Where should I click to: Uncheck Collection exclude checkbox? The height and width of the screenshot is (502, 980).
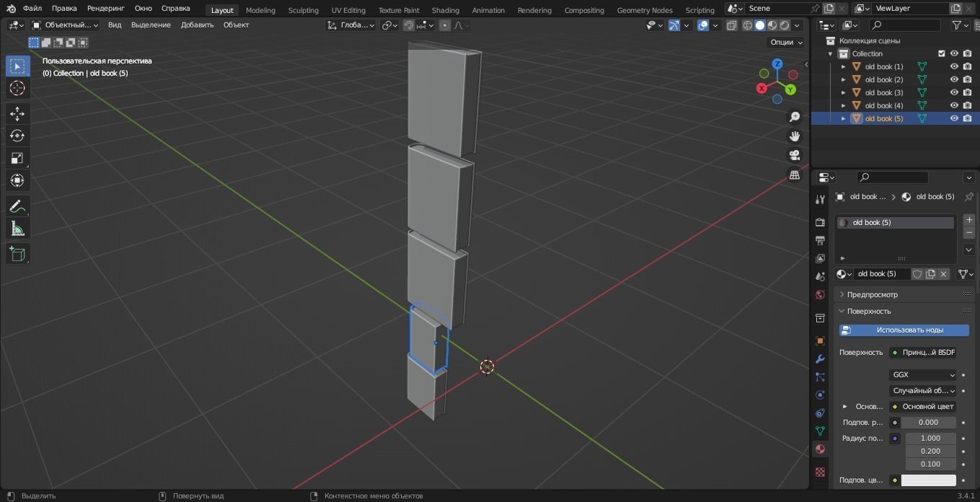click(941, 53)
